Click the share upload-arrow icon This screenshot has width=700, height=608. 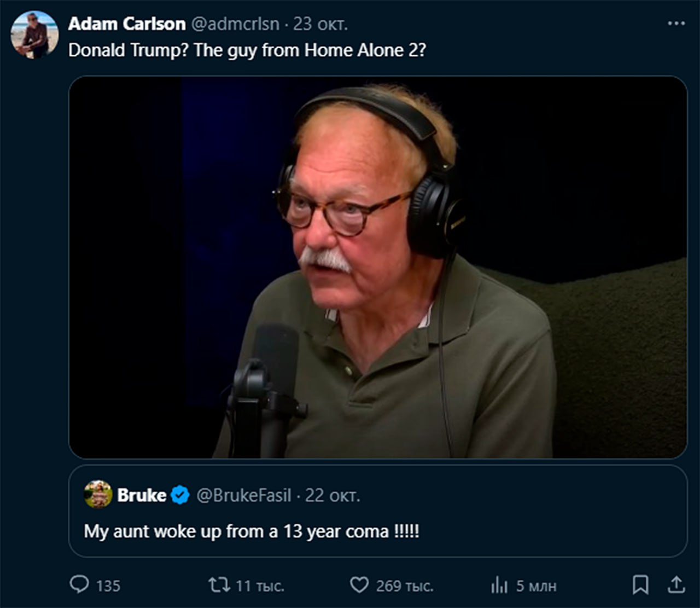(x=676, y=585)
